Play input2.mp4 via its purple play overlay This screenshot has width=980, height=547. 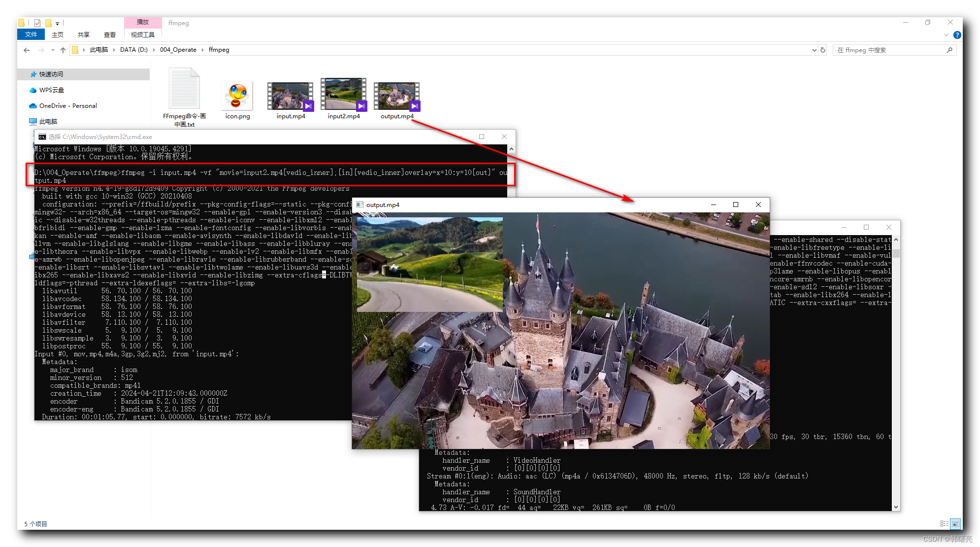pos(361,105)
